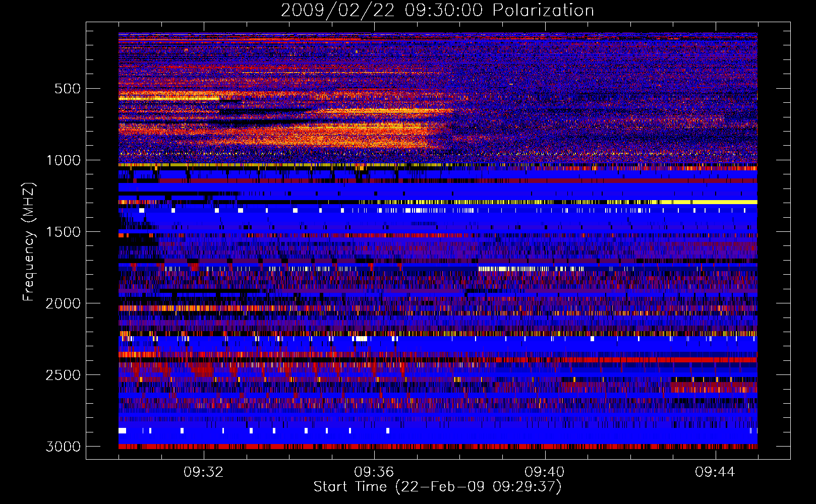Click the 3000 frequency tick label
816x504 pixels.
tap(63, 447)
